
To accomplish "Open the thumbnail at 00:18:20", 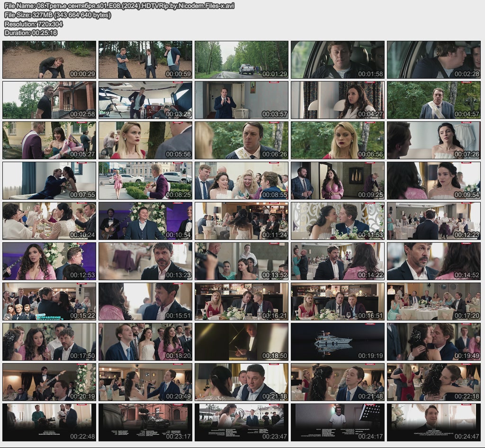I will click(145, 342).
